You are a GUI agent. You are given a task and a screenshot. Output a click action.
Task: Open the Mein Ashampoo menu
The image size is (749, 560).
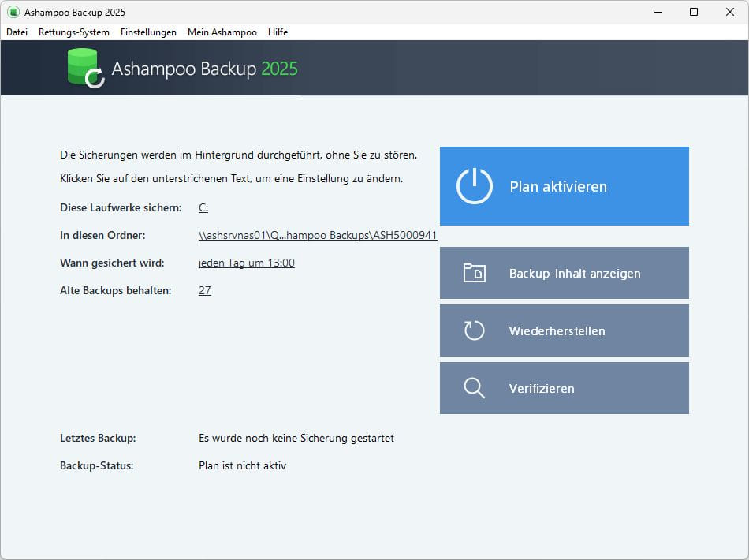222,32
